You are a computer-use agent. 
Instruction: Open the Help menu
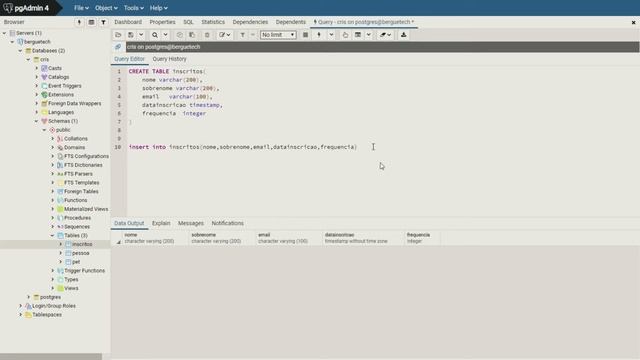[158, 8]
